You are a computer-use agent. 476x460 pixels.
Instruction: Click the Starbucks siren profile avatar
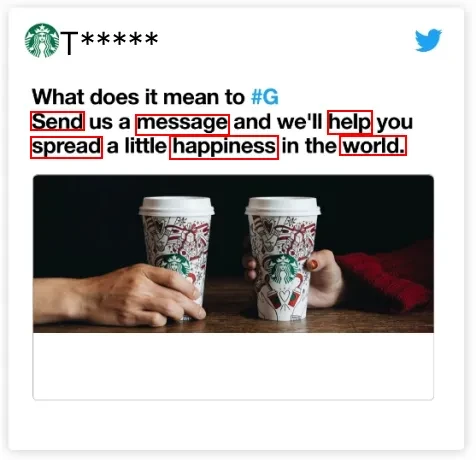coord(42,40)
